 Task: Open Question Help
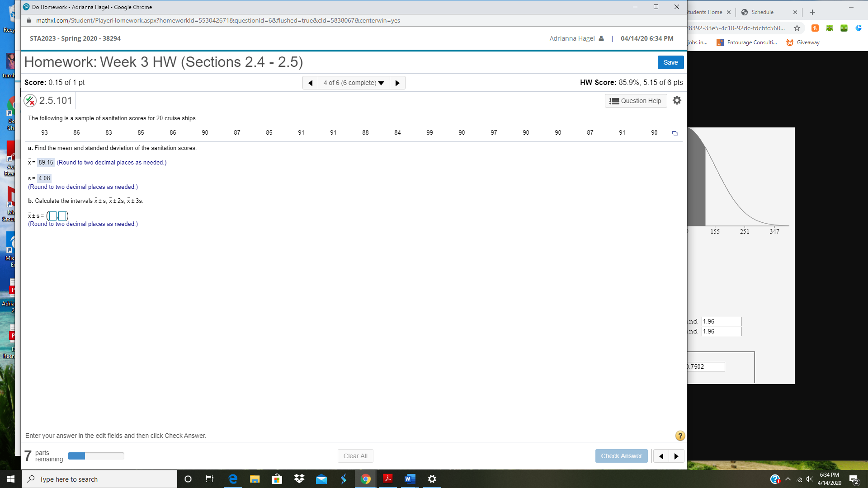click(636, 100)
